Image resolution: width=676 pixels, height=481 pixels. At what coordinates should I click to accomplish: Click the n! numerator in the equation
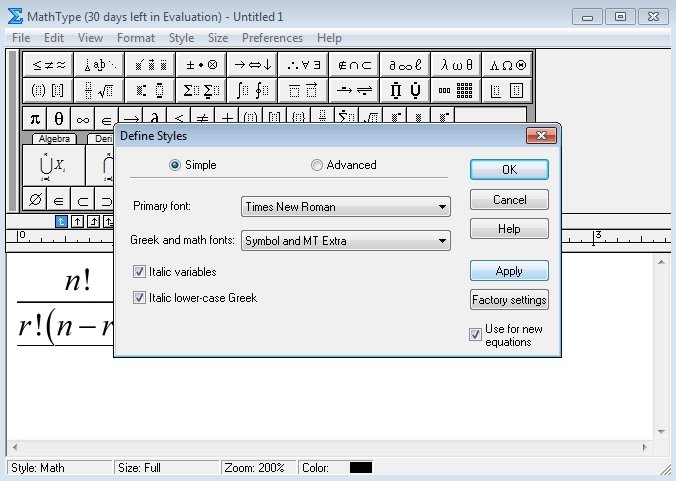(x=78, y=281)
